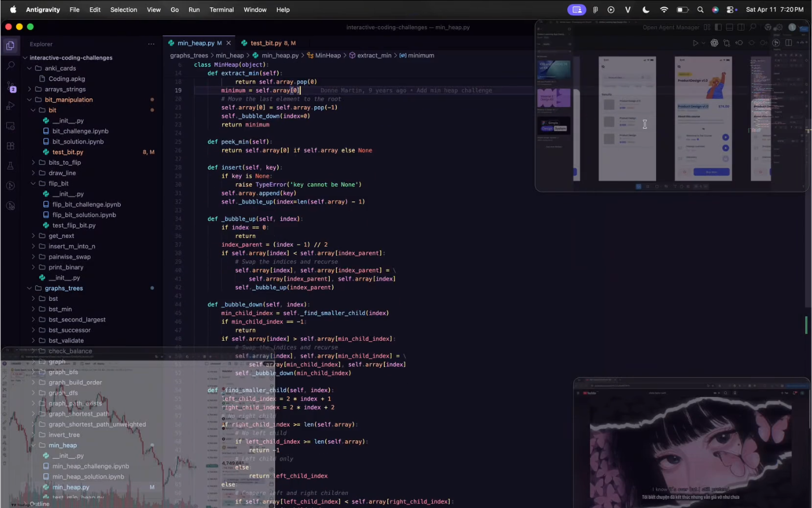This screenshot has height=508, width=812.
Task: Open the Remote Explorer view icon
Action: coord(10,126)
